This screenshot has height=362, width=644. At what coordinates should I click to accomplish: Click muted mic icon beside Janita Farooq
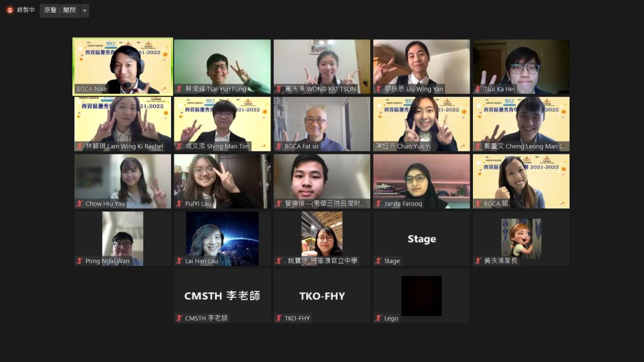click(378, 204)
